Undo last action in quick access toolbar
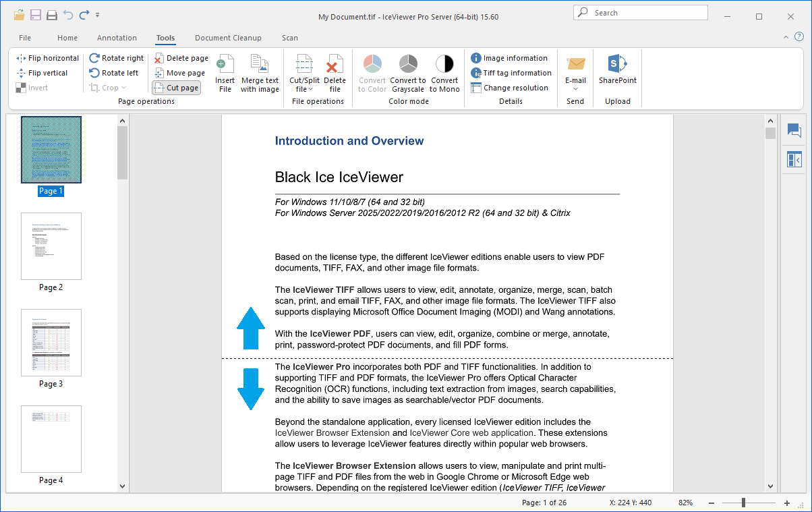The height and width of the screenshot is (512, 812). tap(68, 14)
